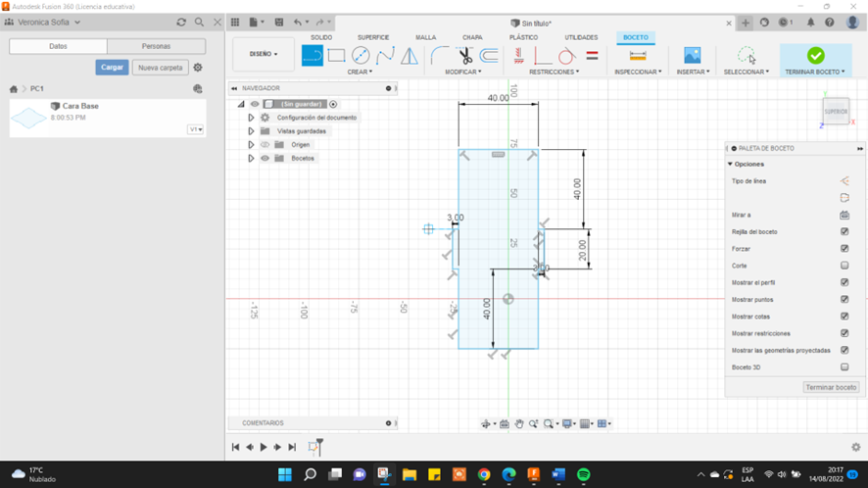This screenshot has width=868, height=488.
Task: Enable the Boceto 3D checkbox
Action: (x=844, y=367)
